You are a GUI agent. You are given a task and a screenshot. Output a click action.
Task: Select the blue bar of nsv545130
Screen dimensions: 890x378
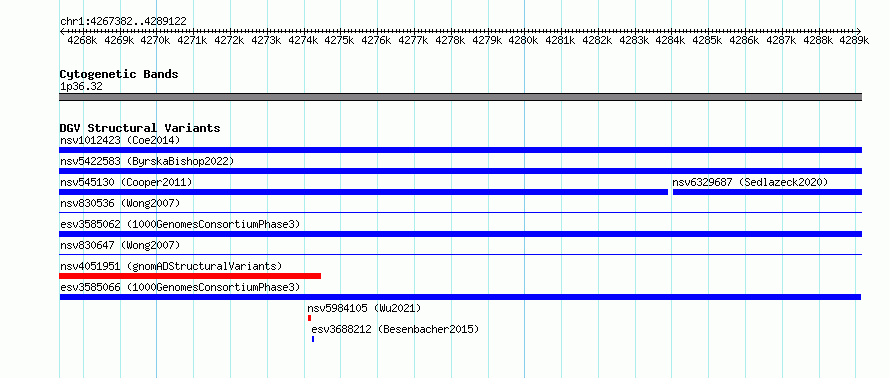[x=363, y=192]
